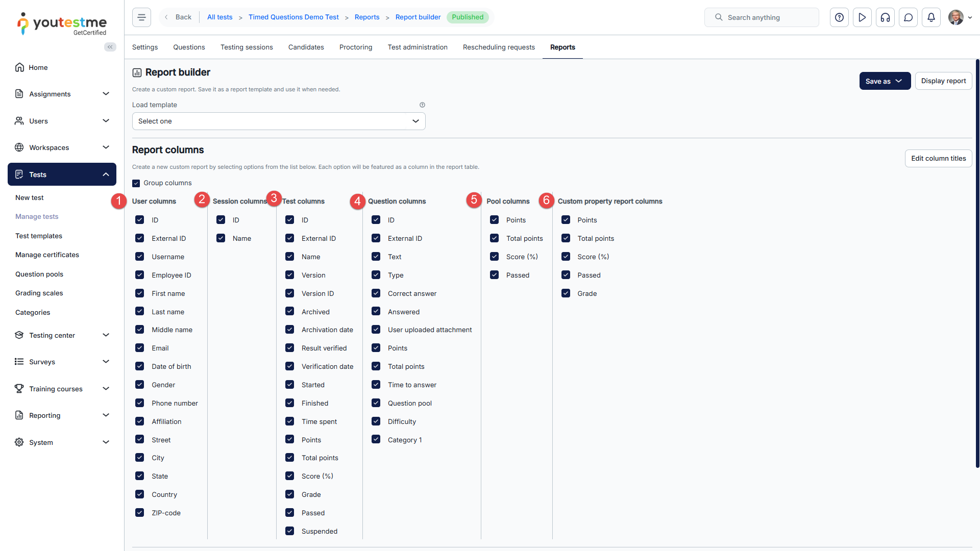
Task: Toggle the Correct answer question column
Action: tap(376, 293)
